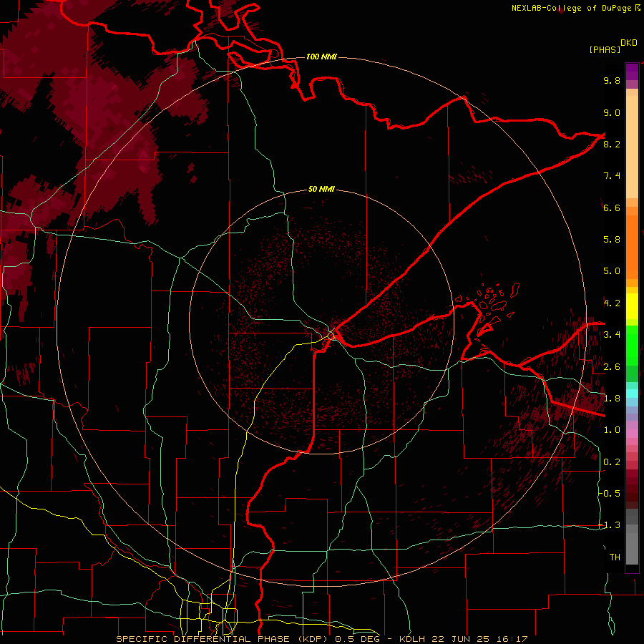
Task: Click the 4.2 scale value
Action: click(x=612, y=303)
